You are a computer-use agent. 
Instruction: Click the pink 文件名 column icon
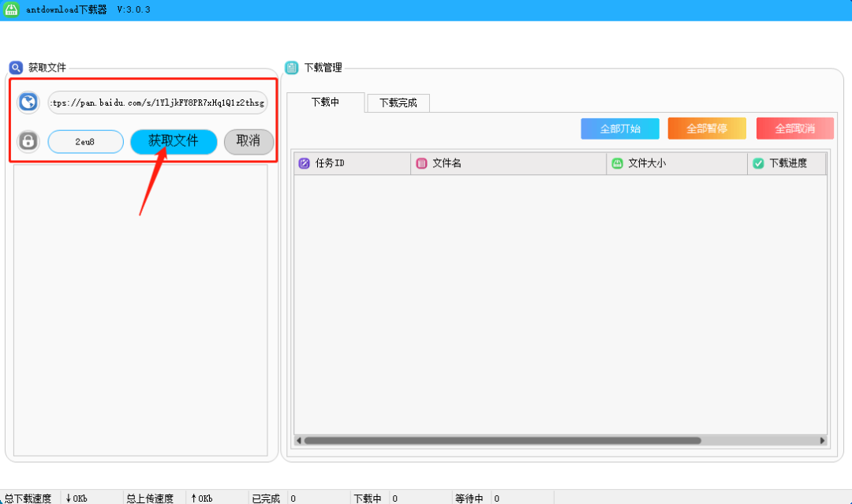(421, 163)
